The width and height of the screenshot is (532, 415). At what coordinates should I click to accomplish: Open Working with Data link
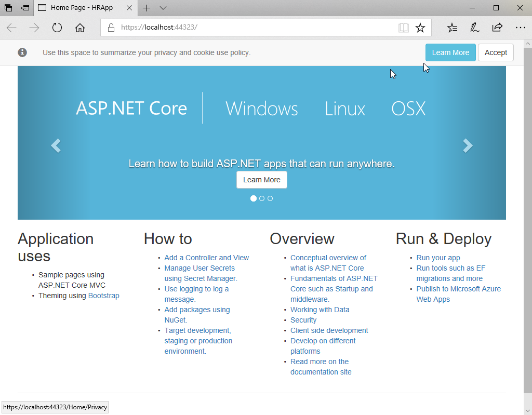tap(320, 310)
